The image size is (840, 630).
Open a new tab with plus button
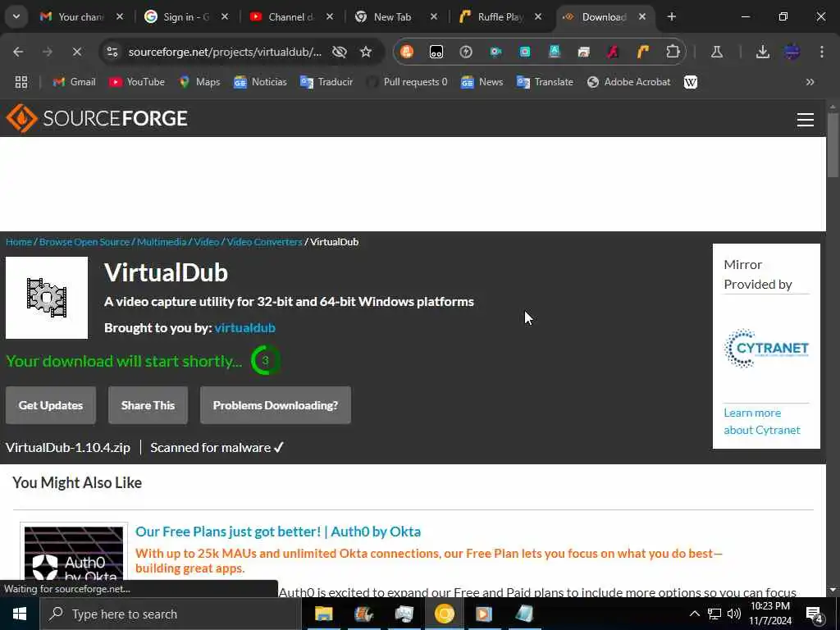pyautogui.click(x=671, y=16)
